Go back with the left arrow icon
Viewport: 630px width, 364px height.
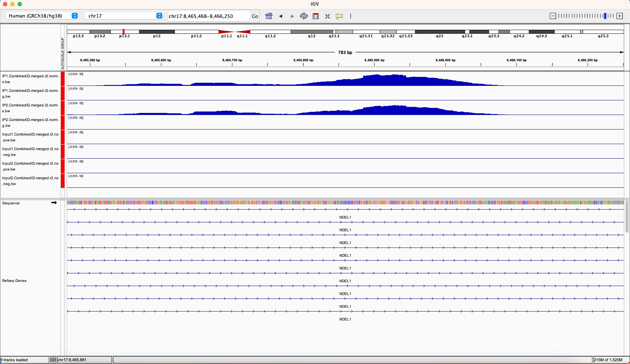coord(281,16)
